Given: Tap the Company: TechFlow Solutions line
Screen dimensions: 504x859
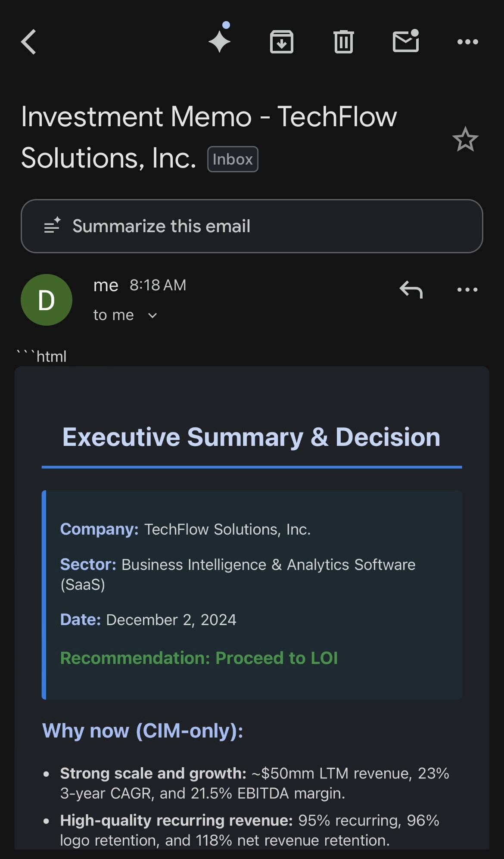Looking at the screenshot, I should pos(185,529).
